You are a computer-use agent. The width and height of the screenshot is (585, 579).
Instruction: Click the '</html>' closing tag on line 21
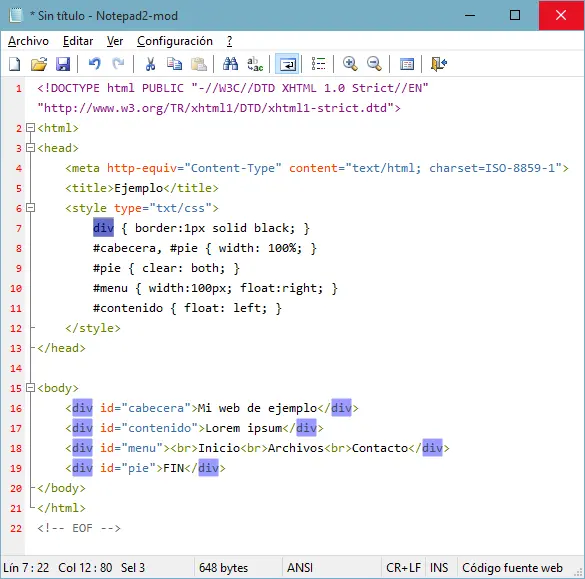[x=62, y=508]
